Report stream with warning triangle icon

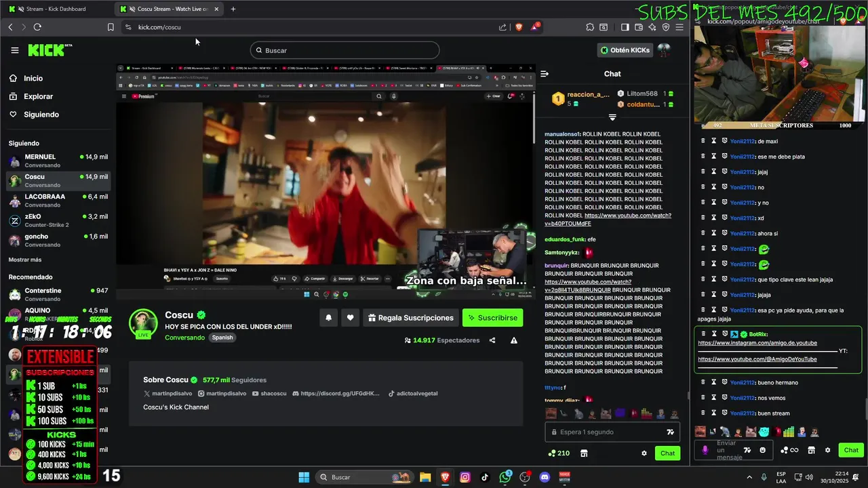pyautogui.click(x=514, y=340)
